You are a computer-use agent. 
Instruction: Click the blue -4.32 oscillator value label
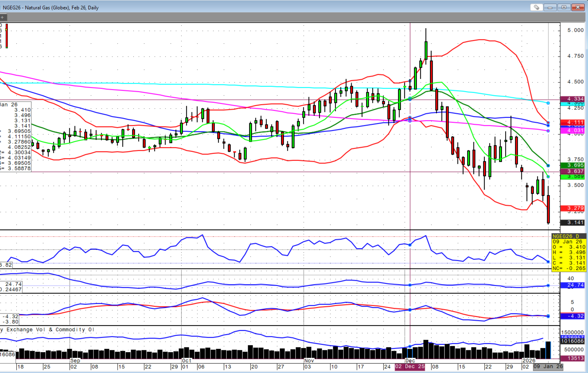[572, 316]
